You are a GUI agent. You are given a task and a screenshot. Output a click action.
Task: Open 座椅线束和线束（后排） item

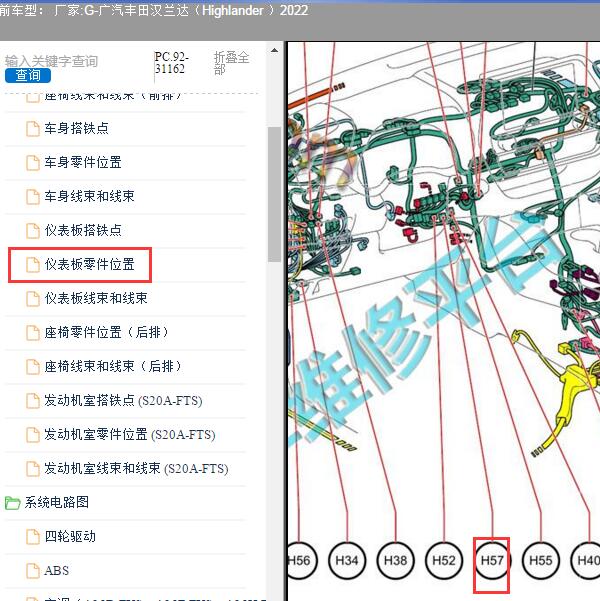click(113, 366)
